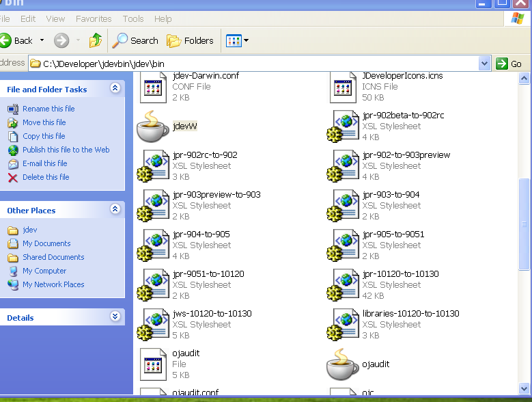Click the address path field
This screenshot has height=402, width=532.
click(254, 64)
